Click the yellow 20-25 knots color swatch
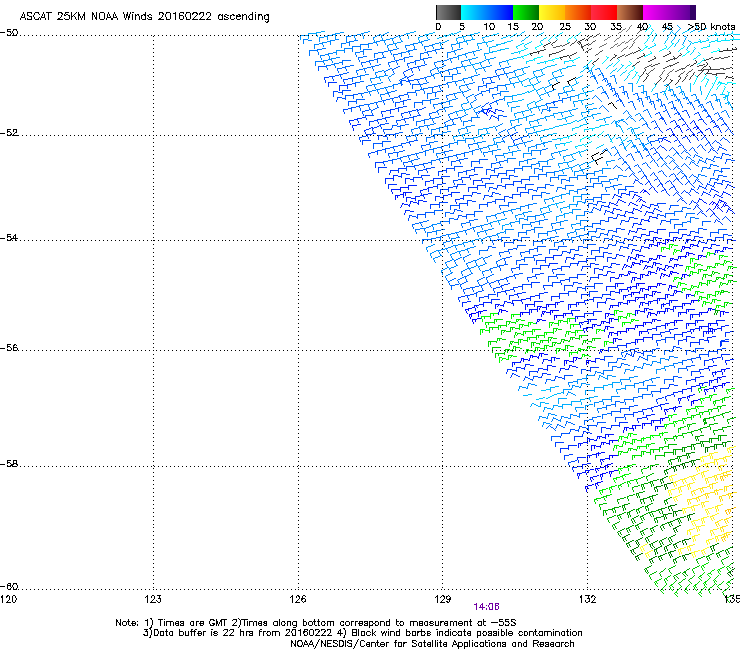 click(552, 12)
